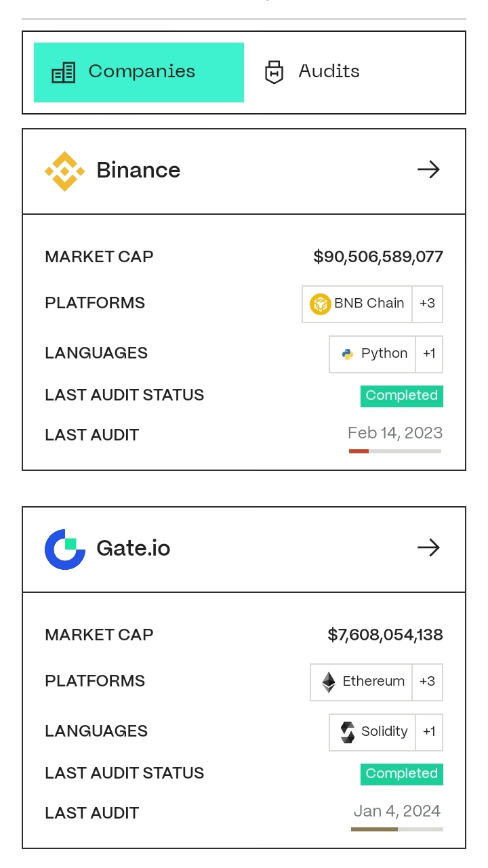The width and height of the screenshot is (488, 868).
Task: Click the Binance logo
Action: (65, 171)
